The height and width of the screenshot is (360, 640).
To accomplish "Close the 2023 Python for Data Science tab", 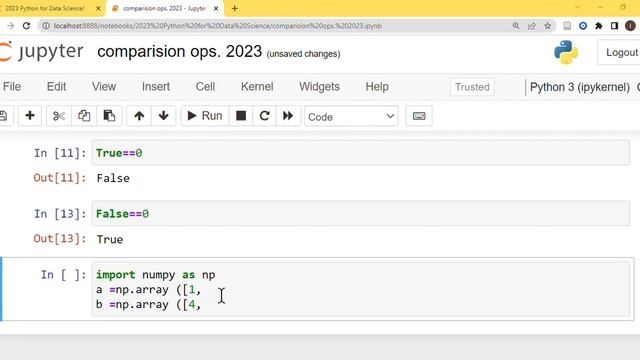I will (x=98, y=8).
